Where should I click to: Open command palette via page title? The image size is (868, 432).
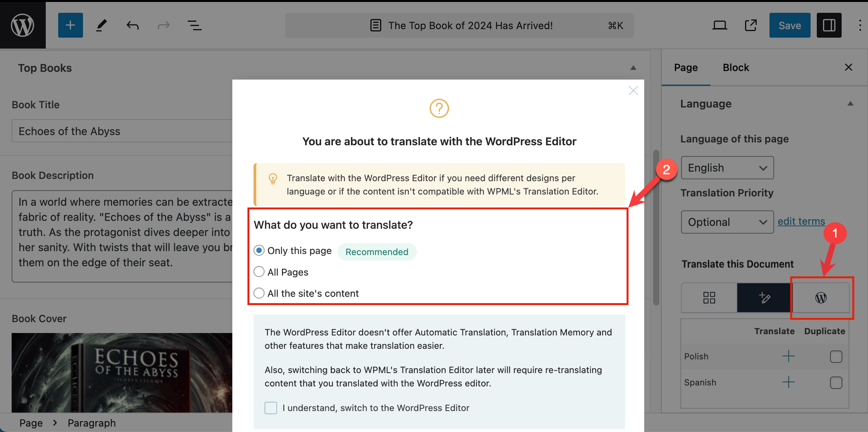pyautogui.click(x=459, y=25)
